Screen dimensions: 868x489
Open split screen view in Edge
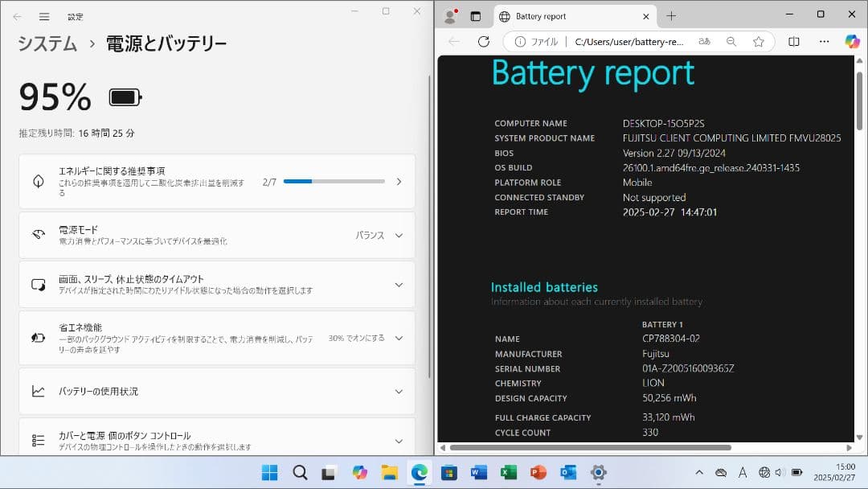click(792, 42)
